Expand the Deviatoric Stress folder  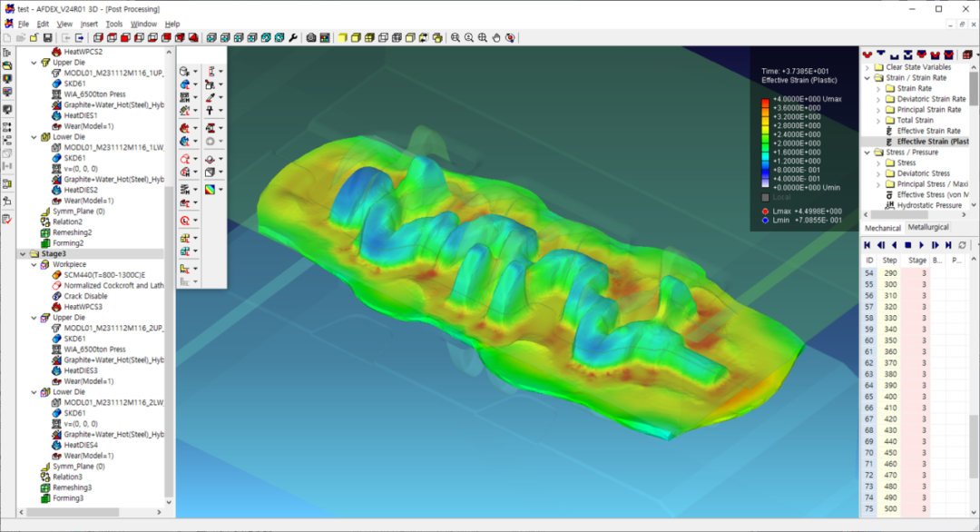click(878, 173)
